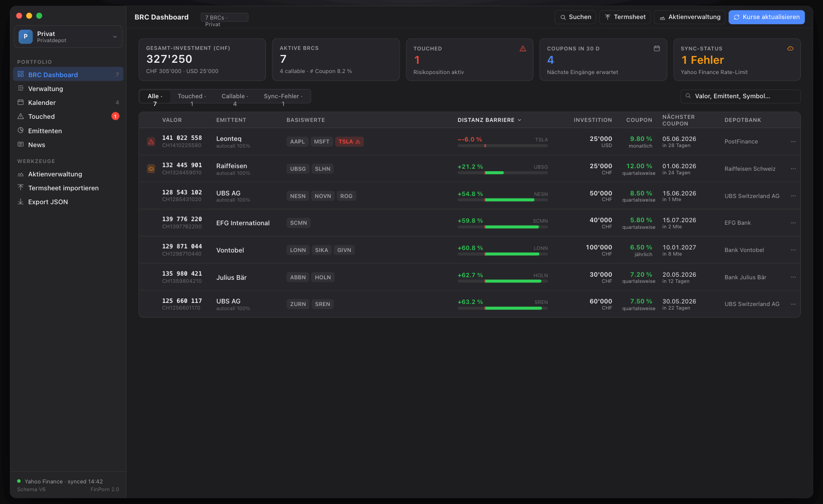The image size is (823, 504).
Task: Click the Leonteq barrier distance bar
Action: pos(503,146)
